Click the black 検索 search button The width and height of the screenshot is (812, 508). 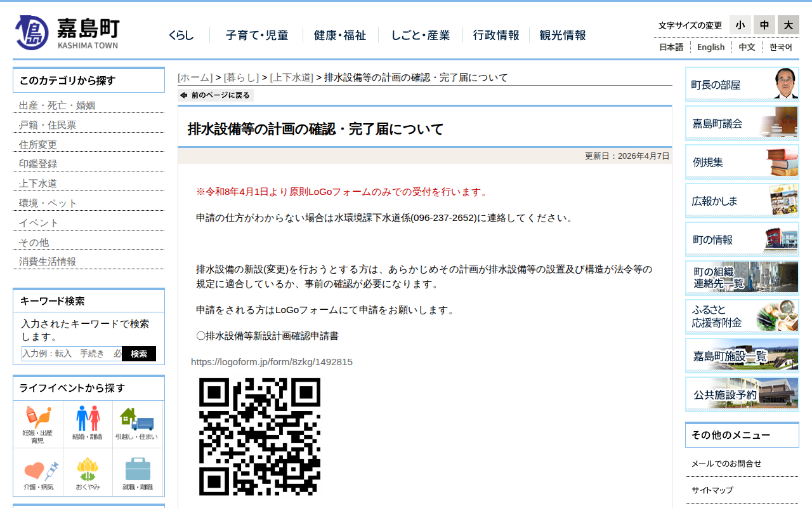[139, 354]
